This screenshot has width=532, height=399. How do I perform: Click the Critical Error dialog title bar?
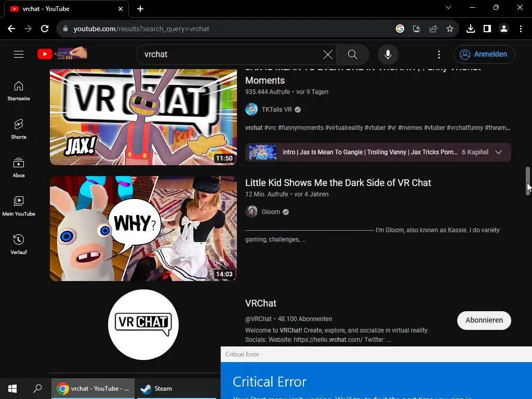[376, 354]
